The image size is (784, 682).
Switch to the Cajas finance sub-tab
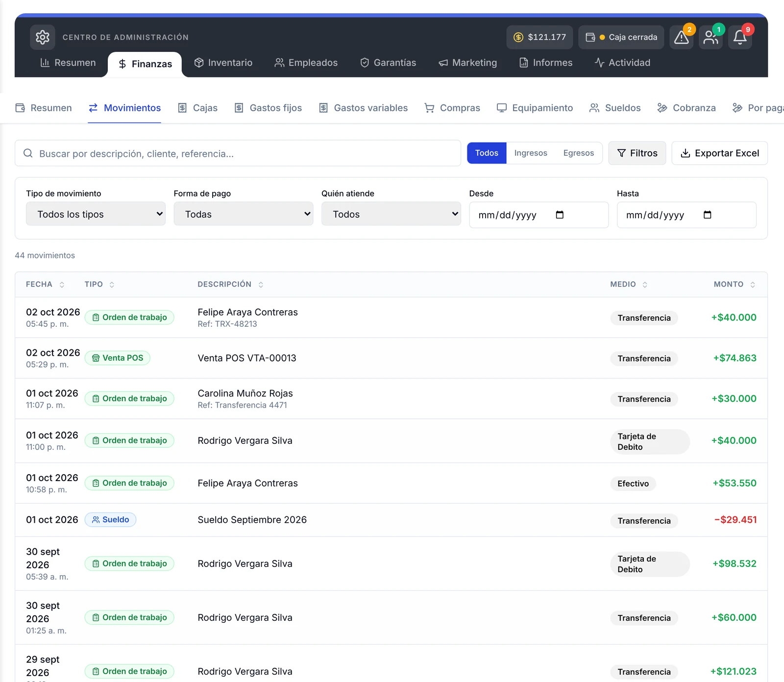198,108
